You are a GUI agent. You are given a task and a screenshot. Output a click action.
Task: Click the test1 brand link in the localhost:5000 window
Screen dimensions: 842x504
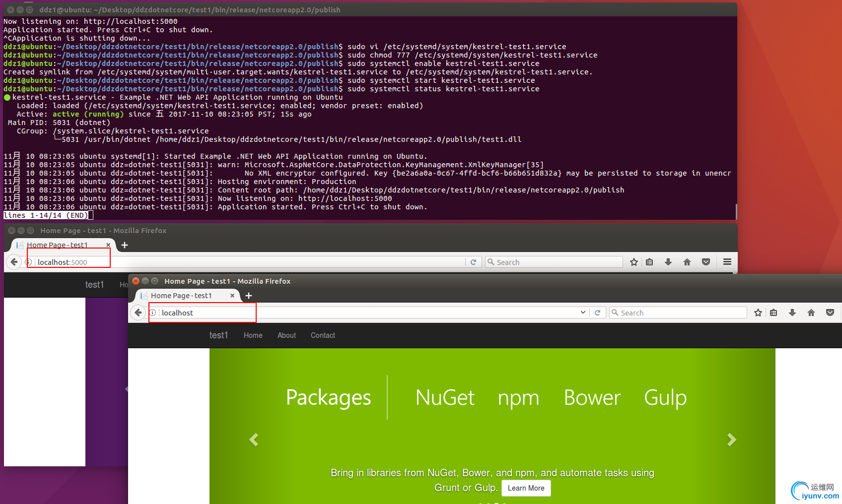pos(94,285)
